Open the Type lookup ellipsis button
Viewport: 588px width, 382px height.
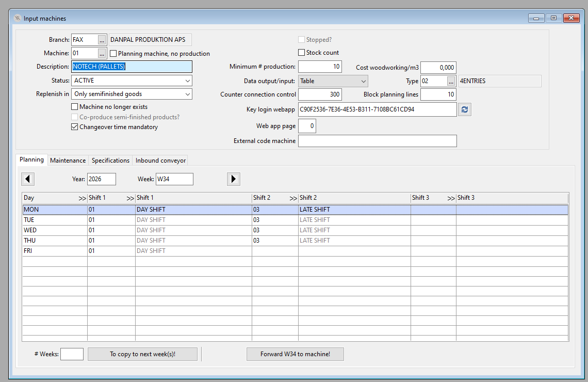click(x=451, y=81)
